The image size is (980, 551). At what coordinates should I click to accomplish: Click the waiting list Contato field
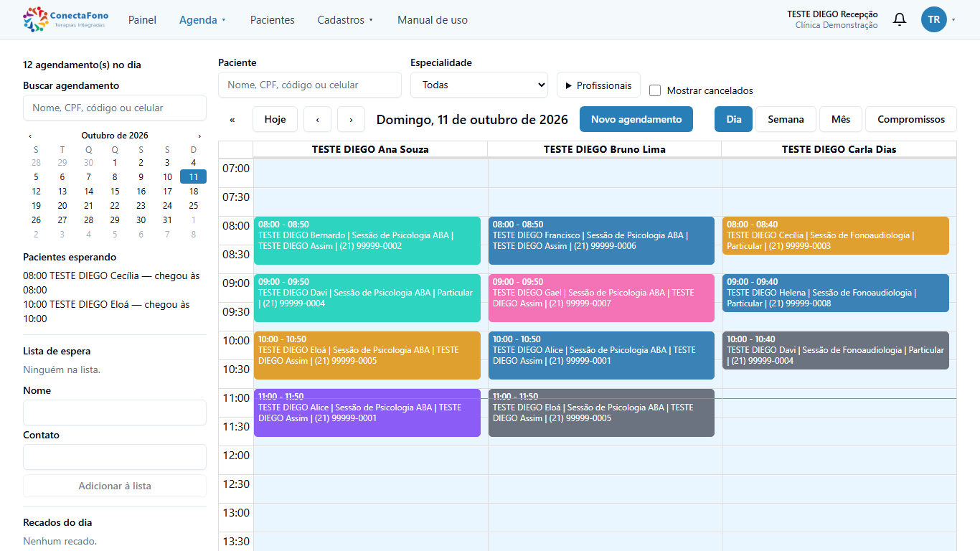click(x=115, y=457)
